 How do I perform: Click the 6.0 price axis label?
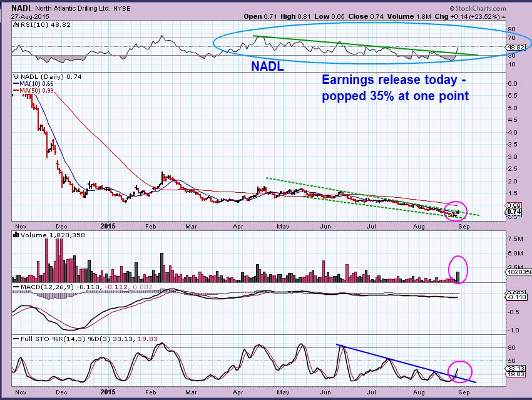pos(513,83)
